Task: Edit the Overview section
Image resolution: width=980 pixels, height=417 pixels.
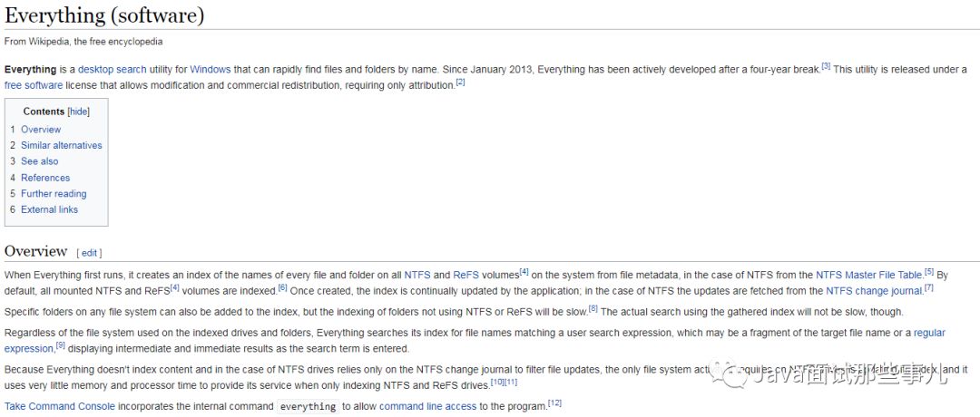Action: point(89,253)
